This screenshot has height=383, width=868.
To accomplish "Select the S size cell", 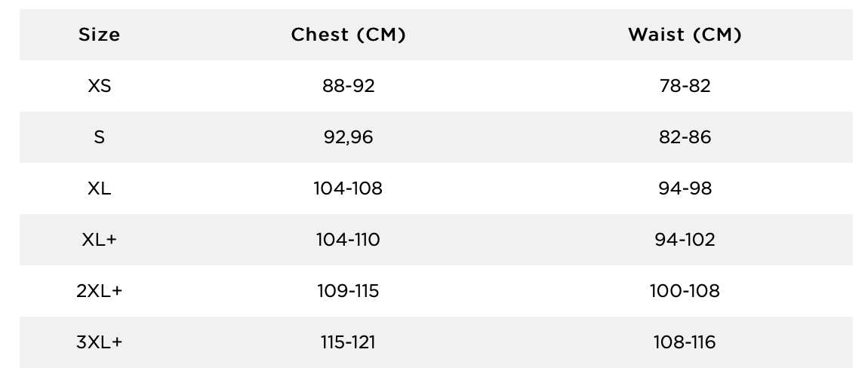I will tap(99, 137).
